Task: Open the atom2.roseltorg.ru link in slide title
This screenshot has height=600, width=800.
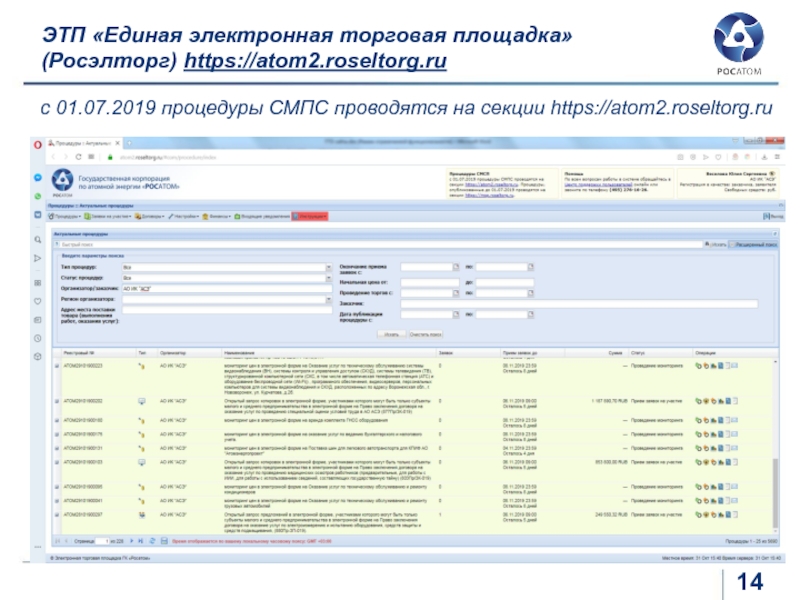Action: [315, 61]
